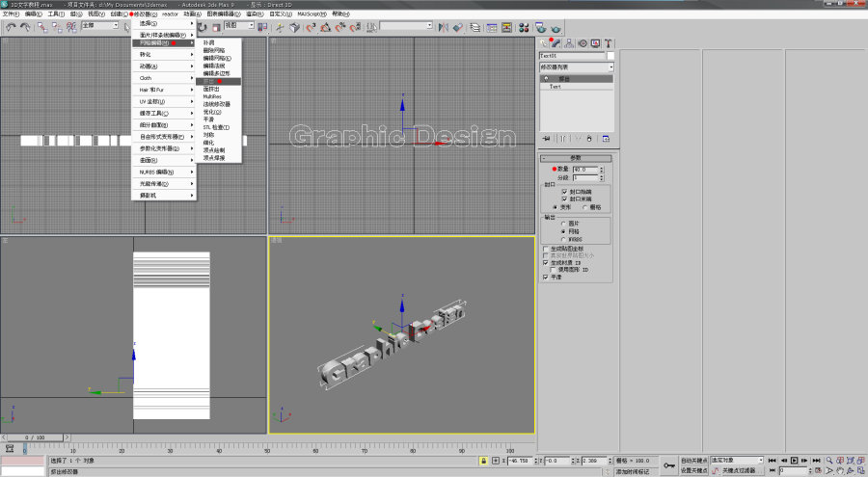Select the Grid (栅格) radio button

585,207
